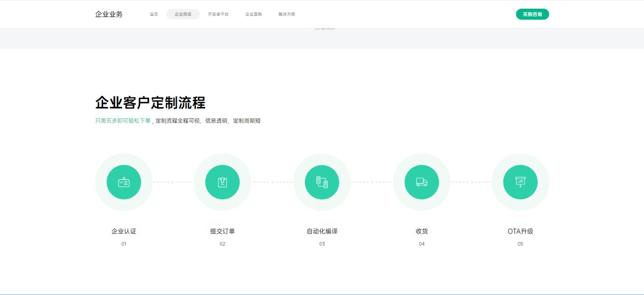Select 解决方案 in the top navigation
644x295 pixels.
[287, 14]
